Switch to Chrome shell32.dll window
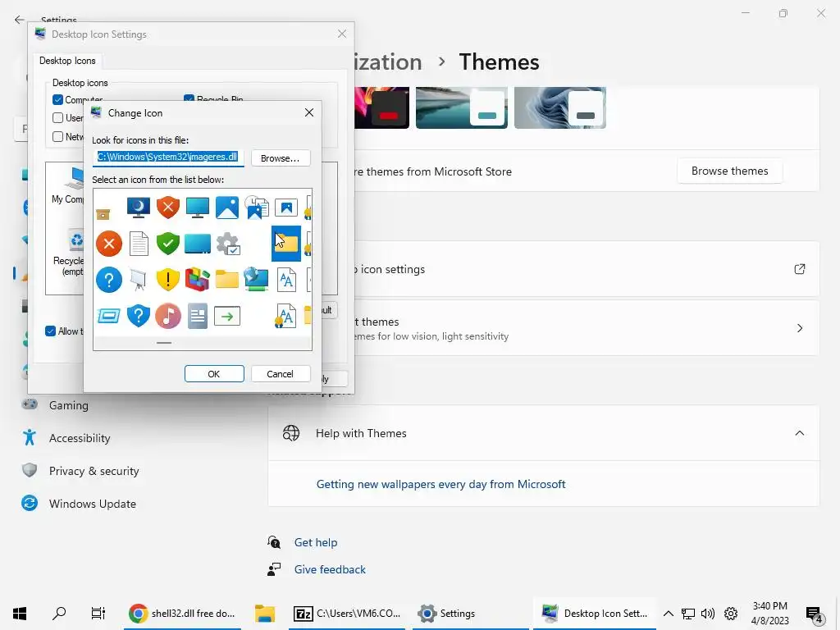This screenshot has height=630, width=840. (184, 614)
